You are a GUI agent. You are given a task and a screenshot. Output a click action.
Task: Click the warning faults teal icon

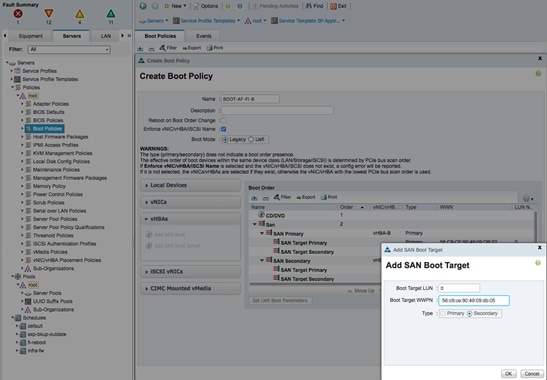(111, 14)
